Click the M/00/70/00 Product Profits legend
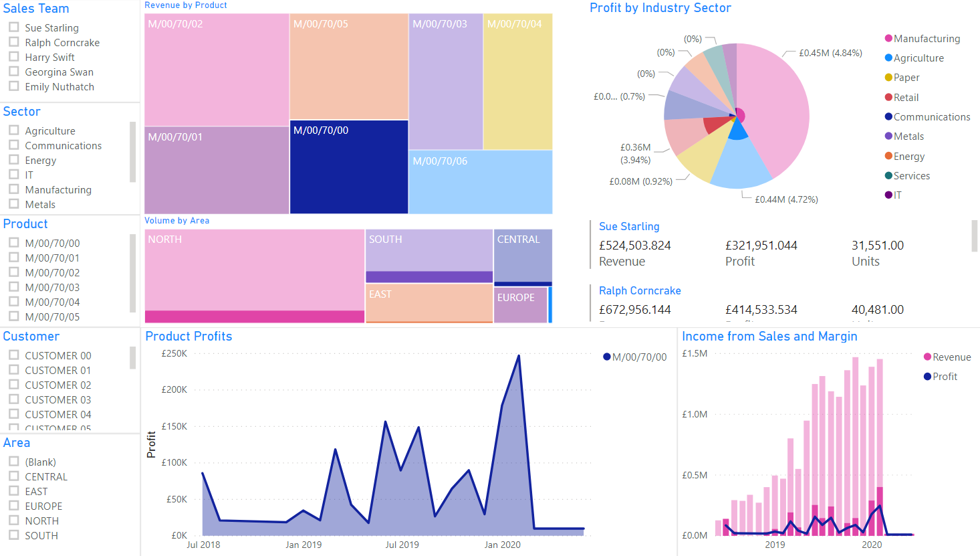Screen dimensions: 980x556 [x=634, y=357]
